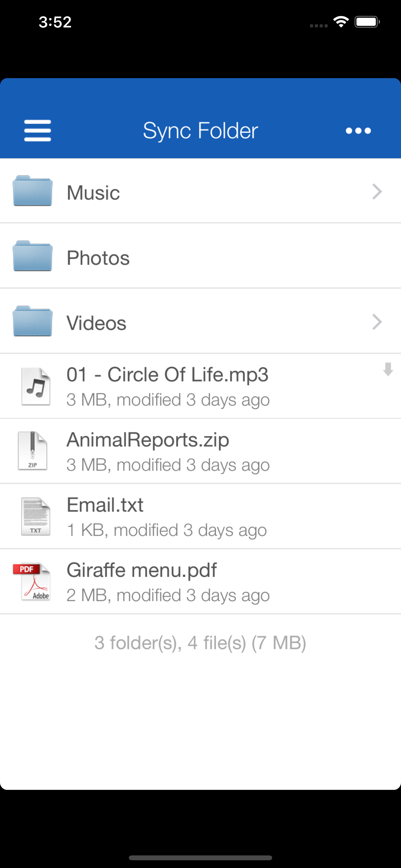Tap the Music folder icon
The image size is (401, 868).
[x=33, y=191]
